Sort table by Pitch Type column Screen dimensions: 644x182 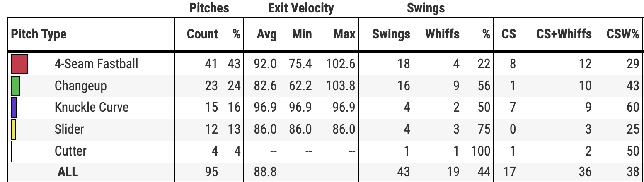39,34
